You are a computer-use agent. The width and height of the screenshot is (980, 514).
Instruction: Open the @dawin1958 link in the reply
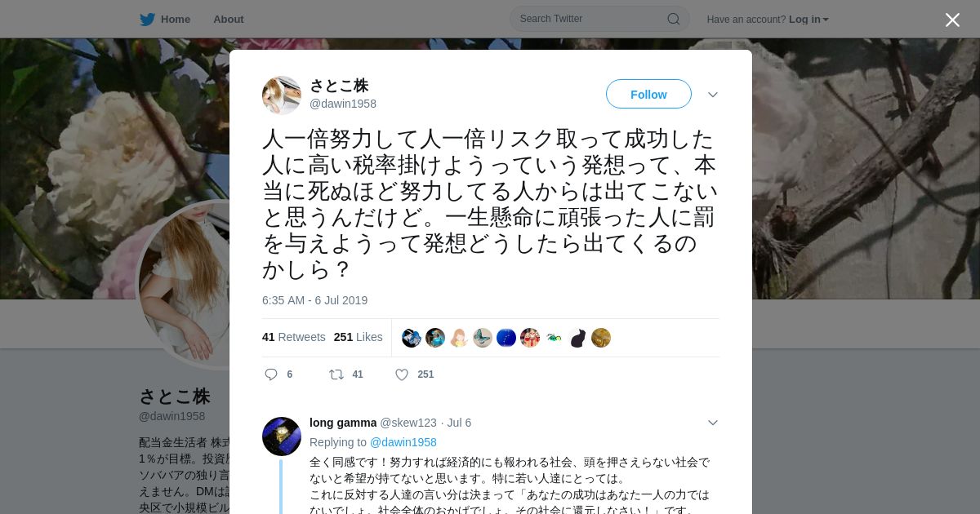pos(403,442)
